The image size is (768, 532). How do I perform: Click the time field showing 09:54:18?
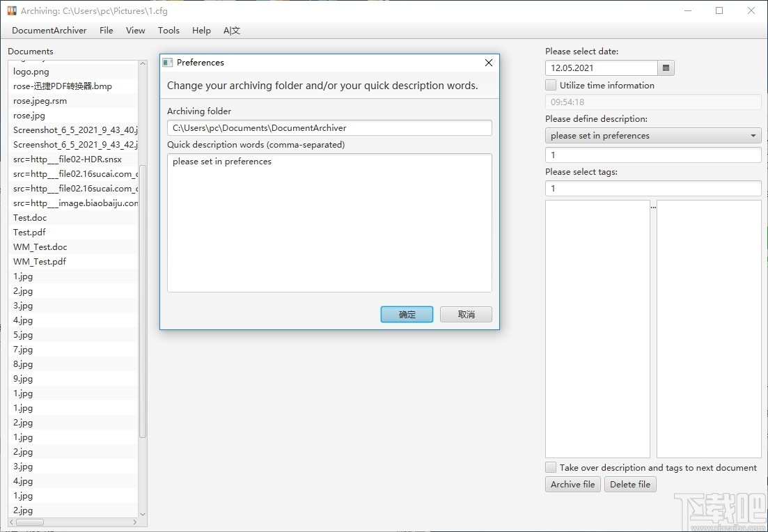point(653,102)
